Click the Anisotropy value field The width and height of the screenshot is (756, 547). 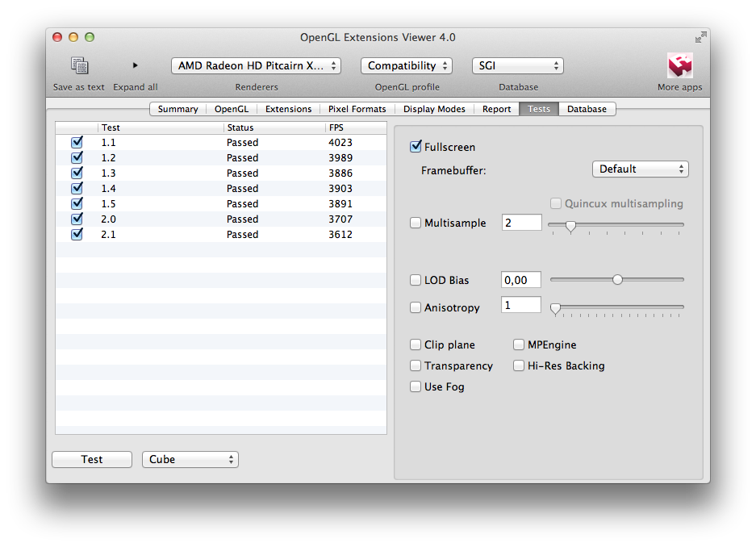(x=520, y=305)
